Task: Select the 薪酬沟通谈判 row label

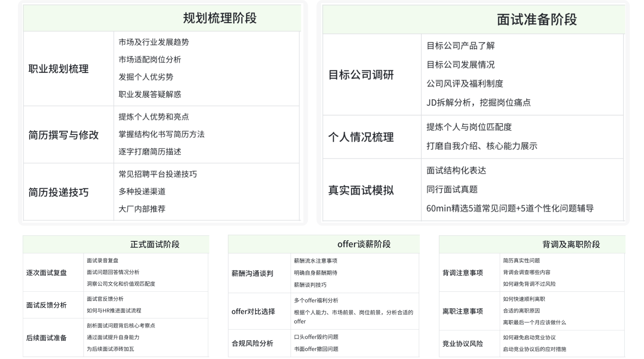Action: pyautogui.click(x=252, y=274)
